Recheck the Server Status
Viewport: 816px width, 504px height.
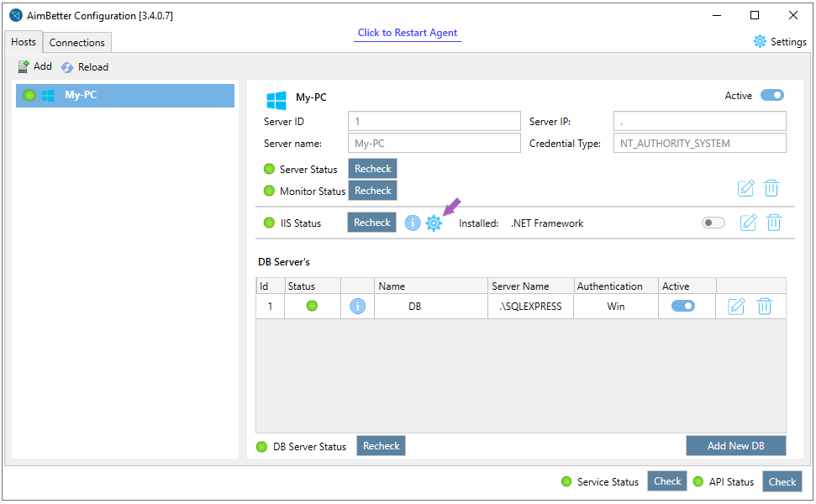[x=372, y=169]
